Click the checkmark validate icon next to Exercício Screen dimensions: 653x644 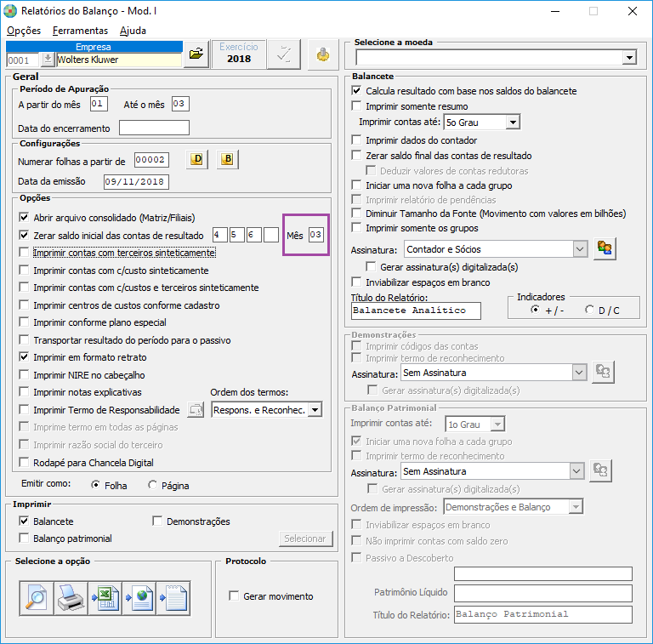(x=284, y=54)
